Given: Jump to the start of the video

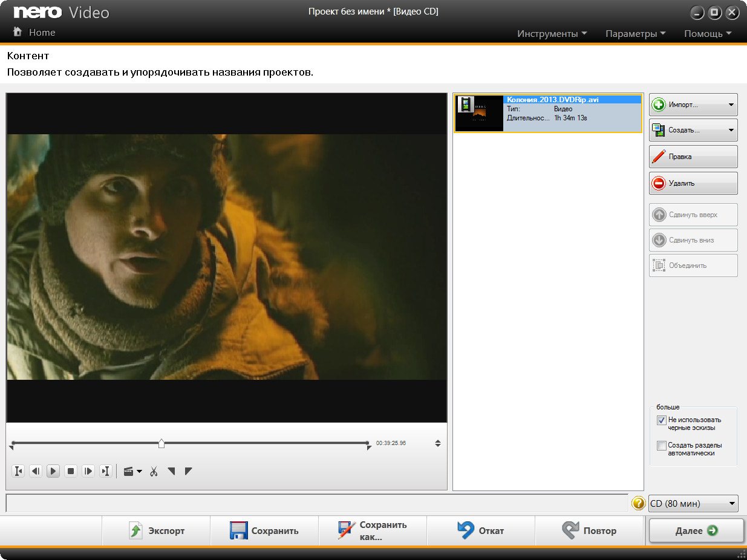Looking at the screenshot, I should [x=18, y=471].
